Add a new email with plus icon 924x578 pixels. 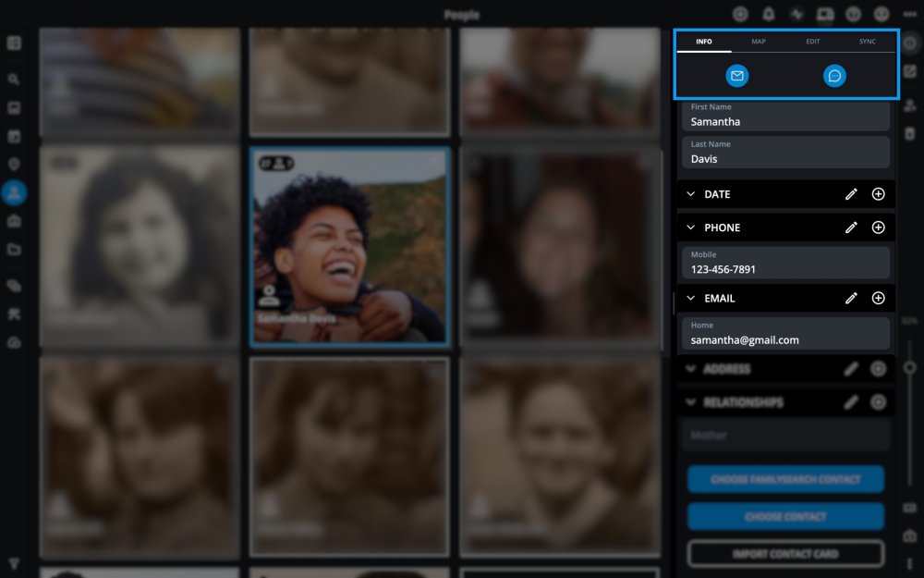click(878, 299)
